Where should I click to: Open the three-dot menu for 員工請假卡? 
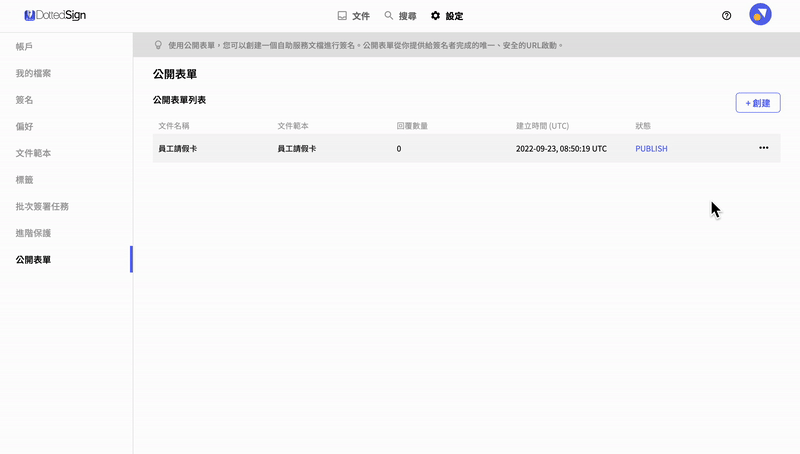tap(763, 148)
